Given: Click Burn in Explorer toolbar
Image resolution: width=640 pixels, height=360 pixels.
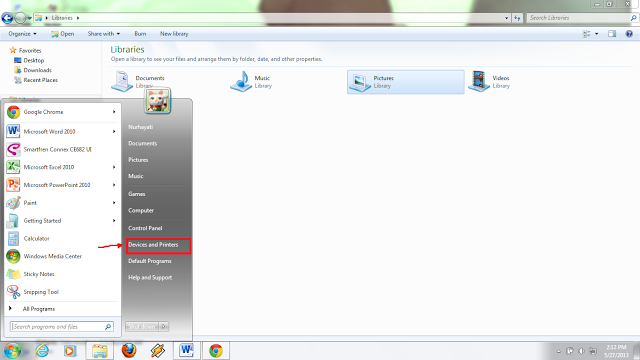Looking at the screenshot, I should pos(140,34).
